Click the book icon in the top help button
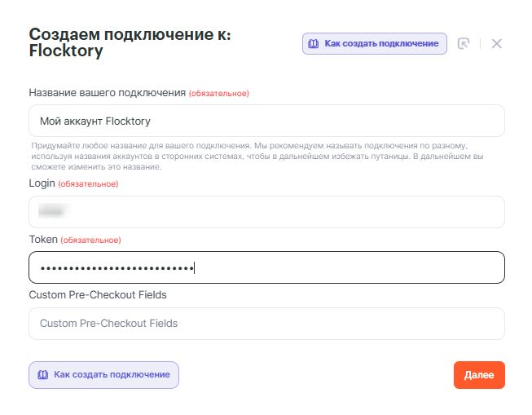532x415 pixels. (314, 43)
